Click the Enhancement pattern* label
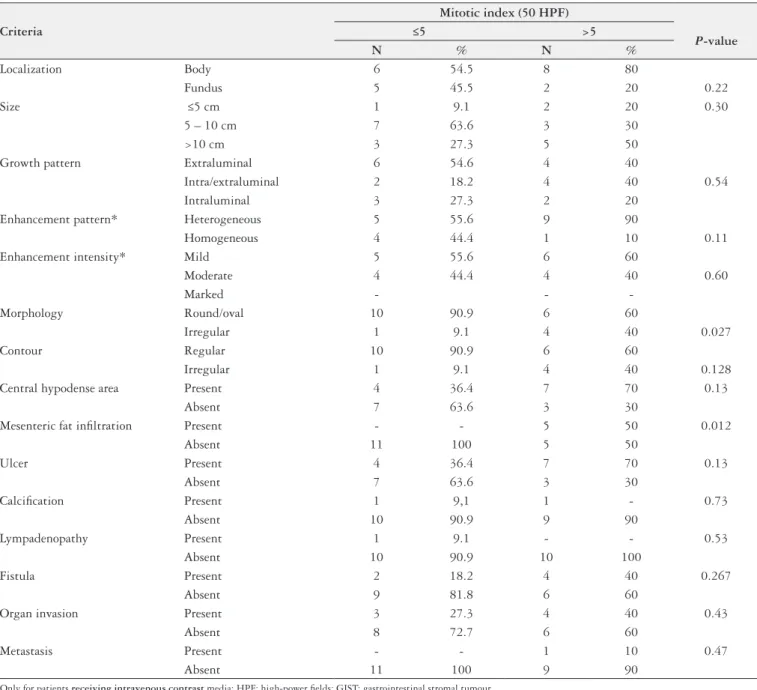 click(58, 219)
